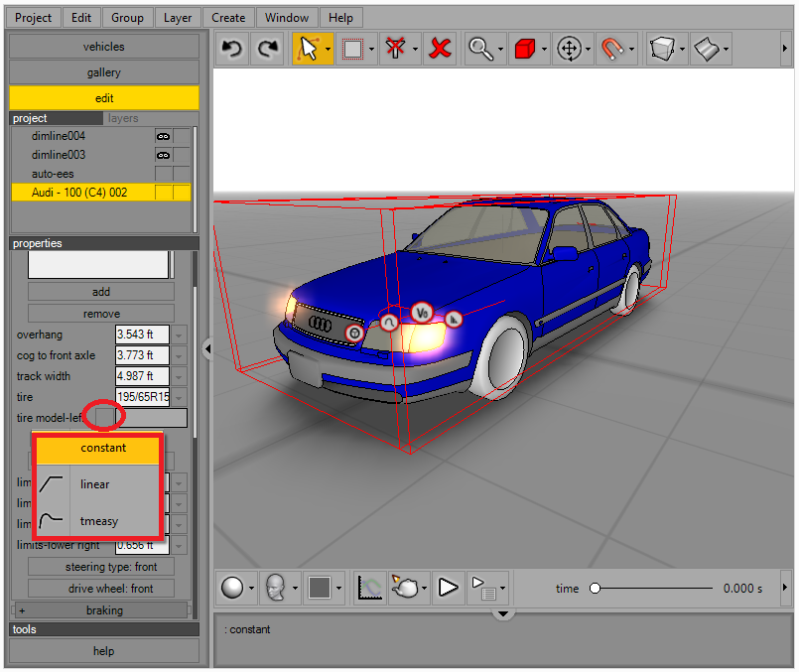This screenshot has width=799, height=672.
Task: Click the time slider handle
Action: (x=595, y=589)
